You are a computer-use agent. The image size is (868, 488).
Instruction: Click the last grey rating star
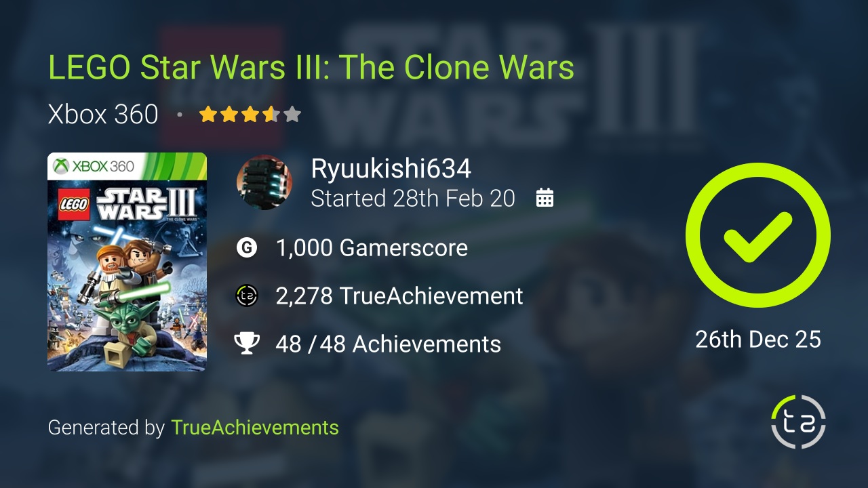292,114
